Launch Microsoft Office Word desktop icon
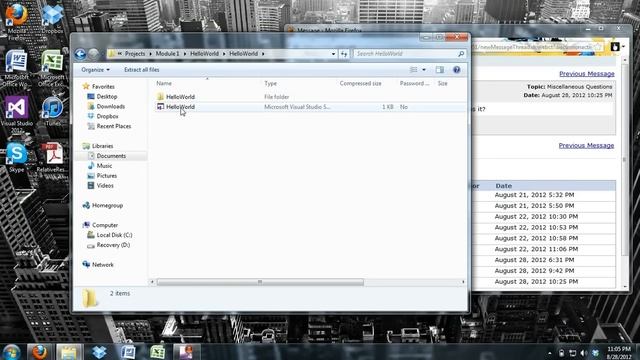Viewport: 640px width, 360px height. [x=16, y=67]
